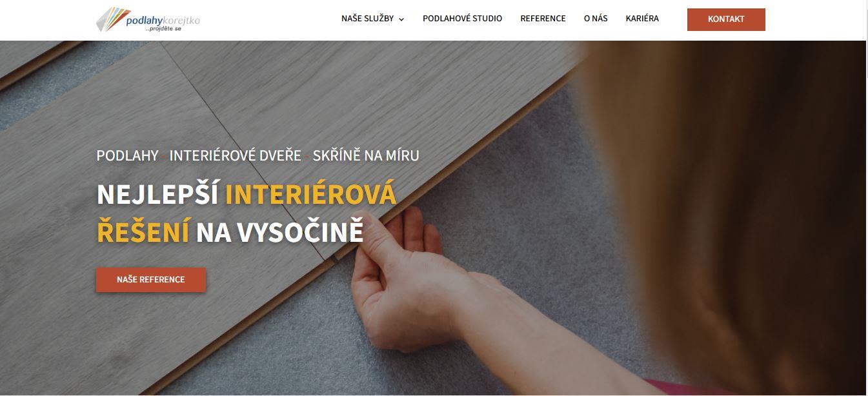The width and height of the screenshot is (868, 396).
Task: Click the yellow INTERIÉROVÁ headline word
Action: (x=311, y=195)
